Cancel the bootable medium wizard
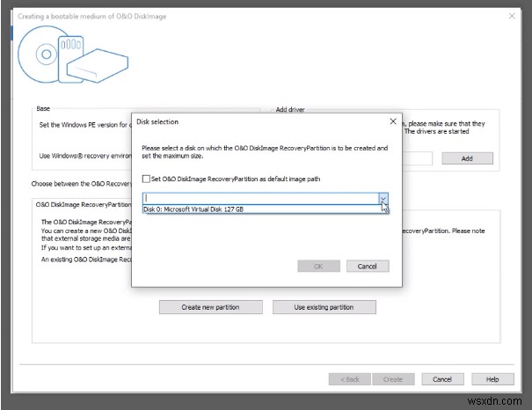 tap(442, 379)
